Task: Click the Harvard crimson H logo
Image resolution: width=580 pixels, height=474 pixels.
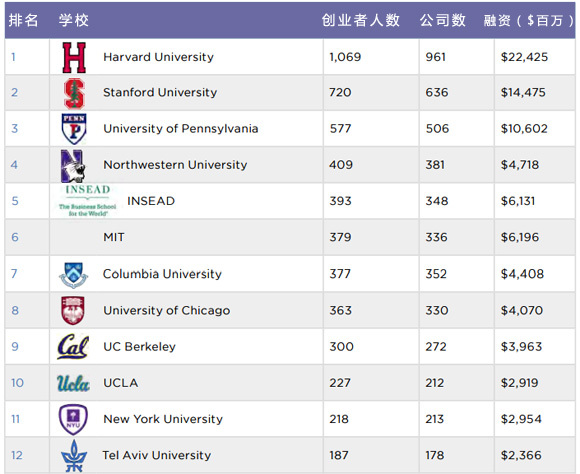Action: (x=74, y=57)
